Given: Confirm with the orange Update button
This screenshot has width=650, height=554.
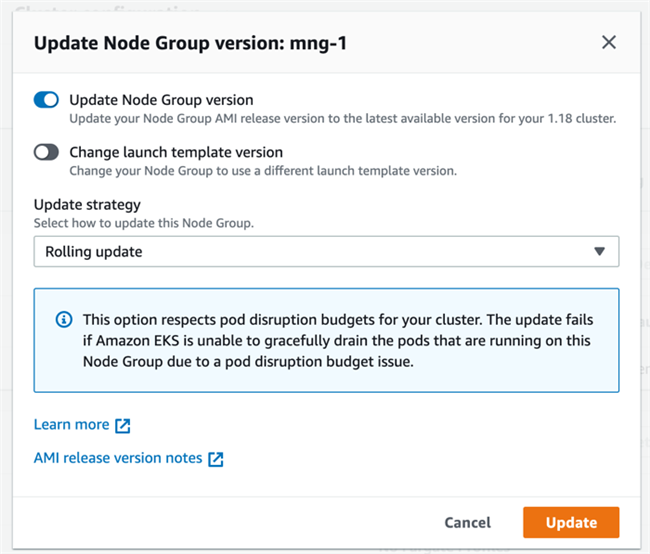Looking at the screenshot, I should (x=571, y=522).
